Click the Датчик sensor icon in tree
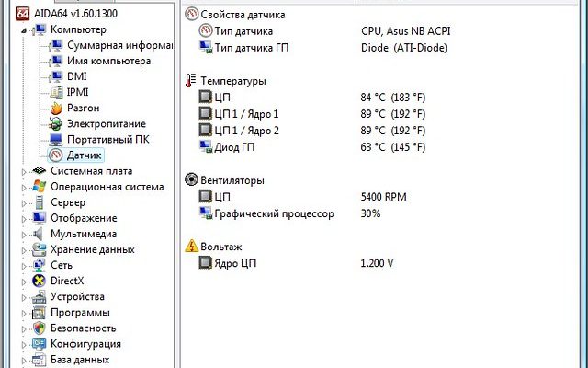 click(x=55, y=155)
